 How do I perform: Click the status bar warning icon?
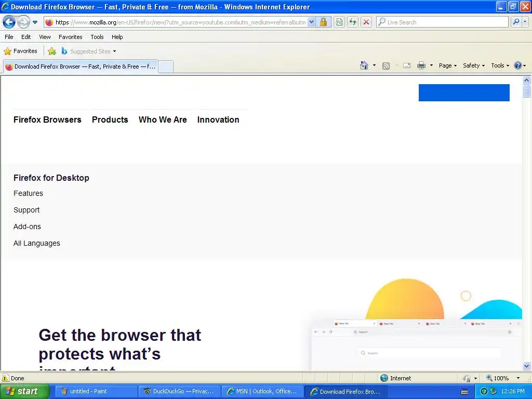5,378
